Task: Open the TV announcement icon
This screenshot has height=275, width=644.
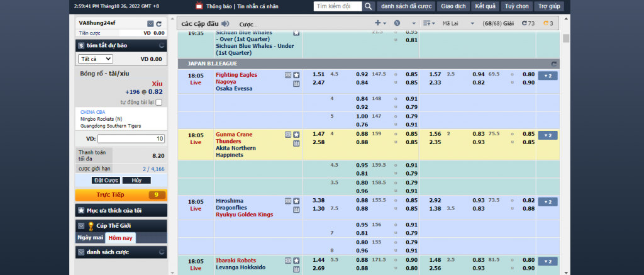Action: (199, 6)
